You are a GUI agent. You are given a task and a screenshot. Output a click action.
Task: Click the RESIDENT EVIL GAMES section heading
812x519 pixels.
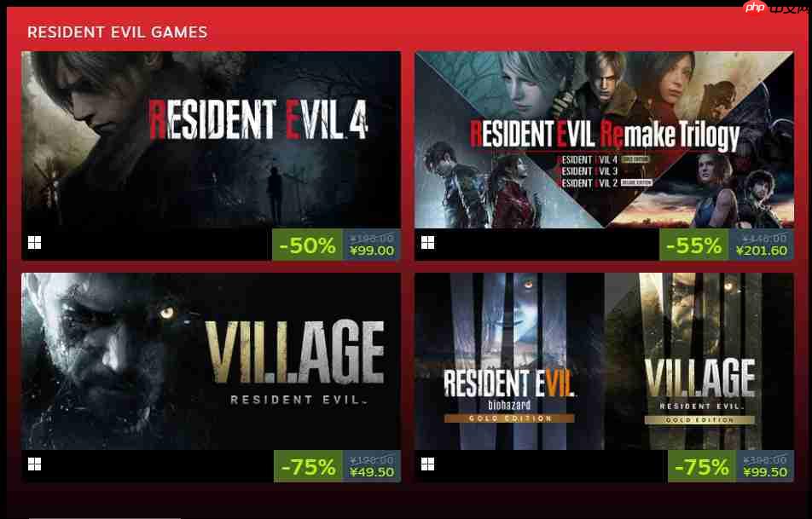click(118, 32)
